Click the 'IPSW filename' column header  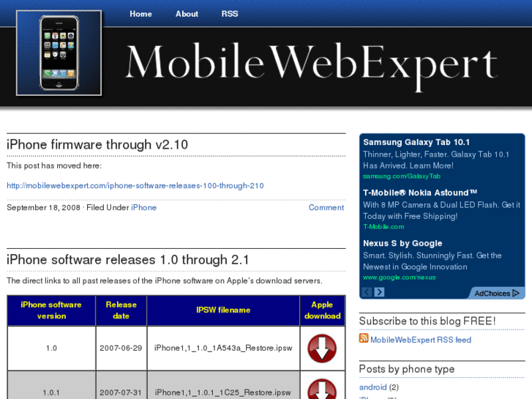pos(223,310)
